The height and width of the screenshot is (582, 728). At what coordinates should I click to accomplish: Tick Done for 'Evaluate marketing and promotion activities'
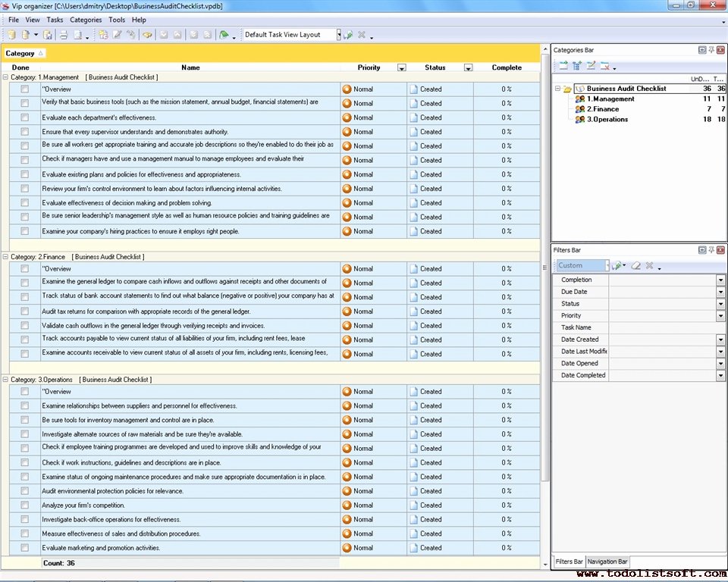[24, 548]
